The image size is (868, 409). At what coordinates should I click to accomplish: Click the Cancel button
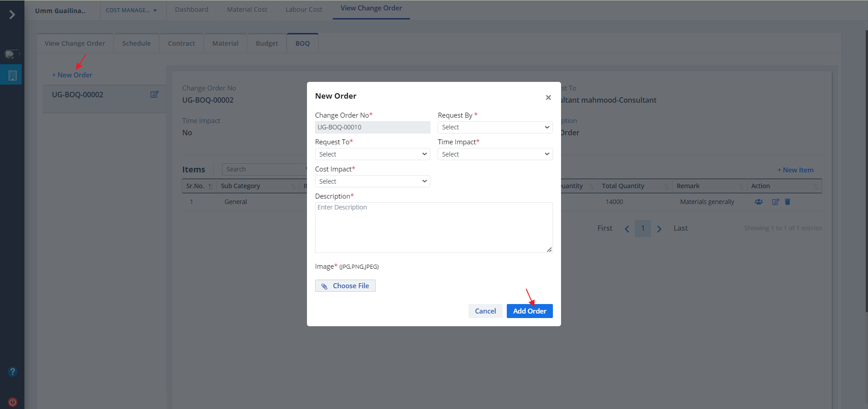[485, 311]
